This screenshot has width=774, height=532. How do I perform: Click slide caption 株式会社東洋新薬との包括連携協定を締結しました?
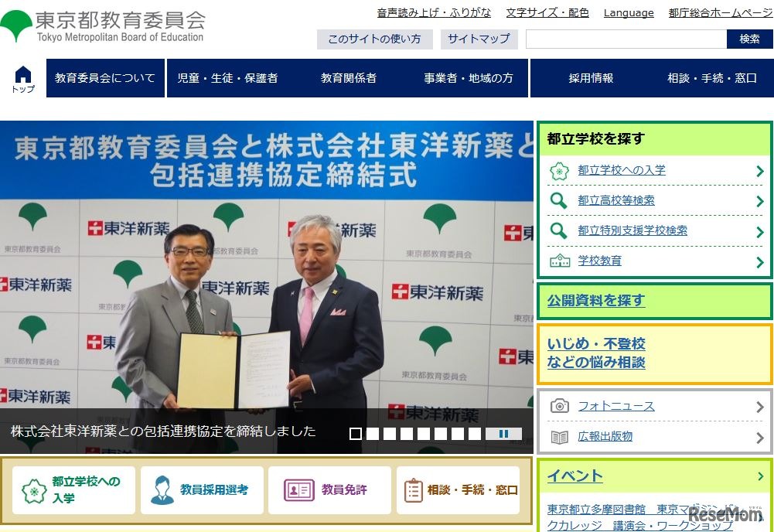coord(163,431)
